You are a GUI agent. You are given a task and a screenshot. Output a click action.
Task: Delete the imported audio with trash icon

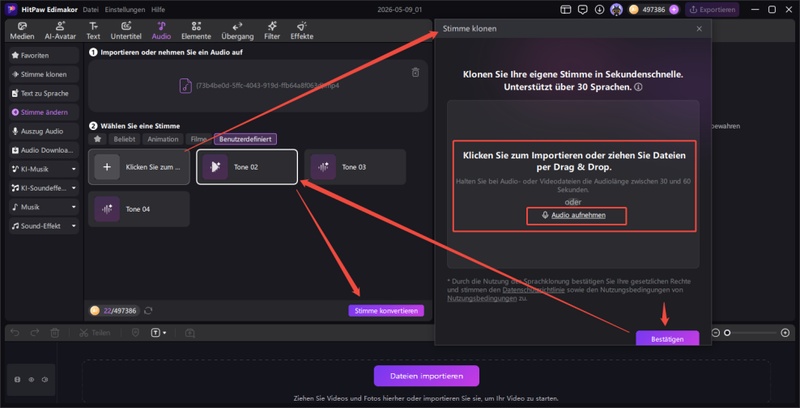point(415,72)
